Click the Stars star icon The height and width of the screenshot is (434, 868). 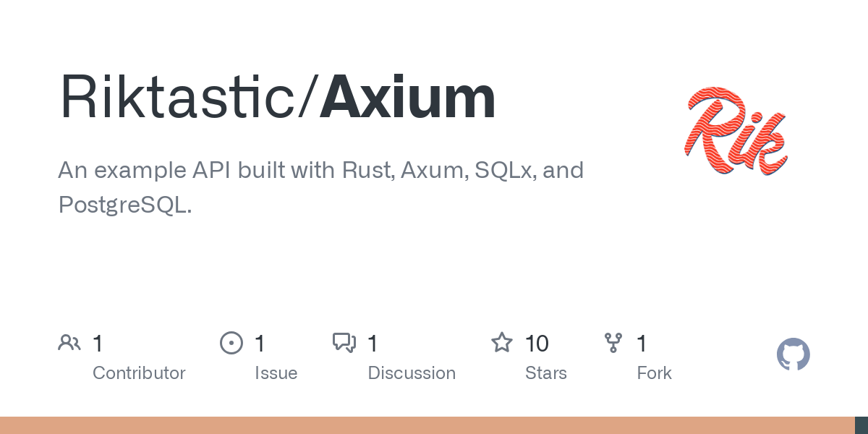pos(502,342)
